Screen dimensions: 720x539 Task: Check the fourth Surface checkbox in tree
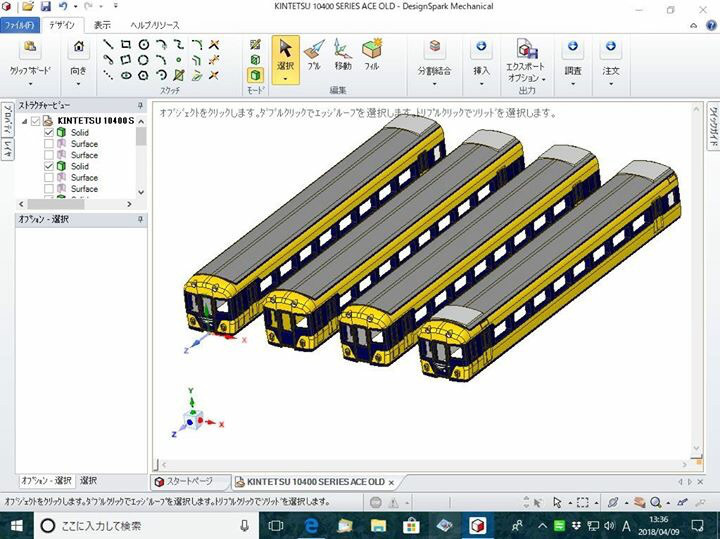click(49, 189)
